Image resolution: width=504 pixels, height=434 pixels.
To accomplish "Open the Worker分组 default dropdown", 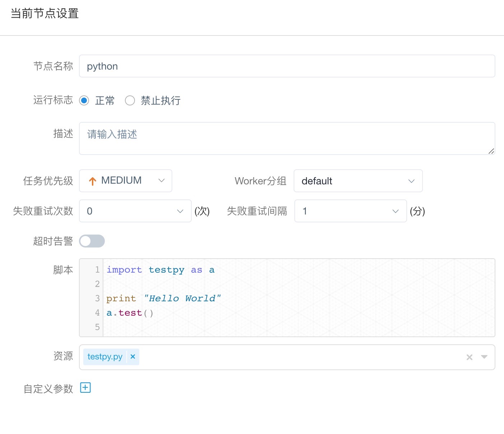I will [358, 181].
